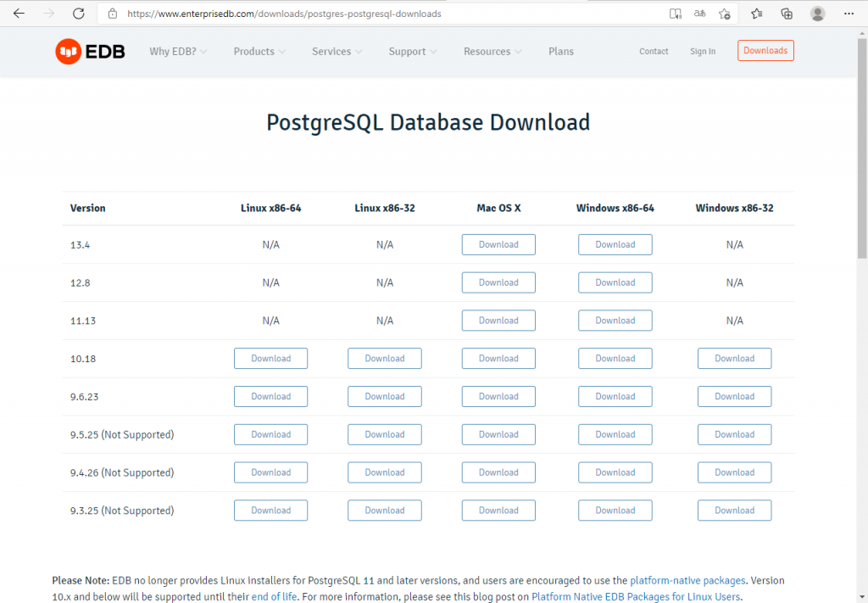Click the orange Downloads button
The height and width of the screenshot is (603, 868).
pos(765,50)
